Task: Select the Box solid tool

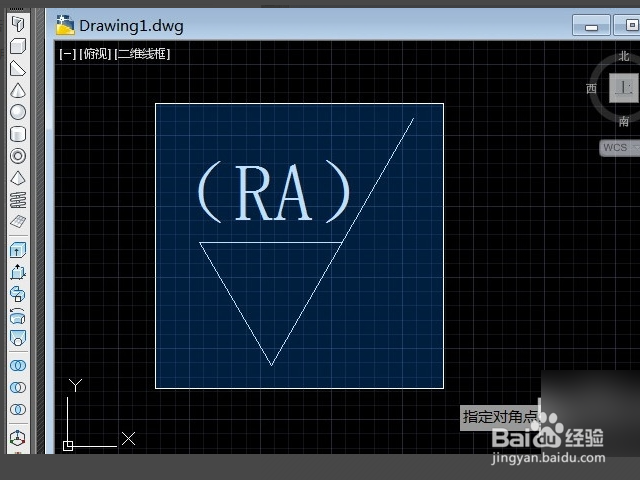Action: pyautogui.click(x=18, y=46)
